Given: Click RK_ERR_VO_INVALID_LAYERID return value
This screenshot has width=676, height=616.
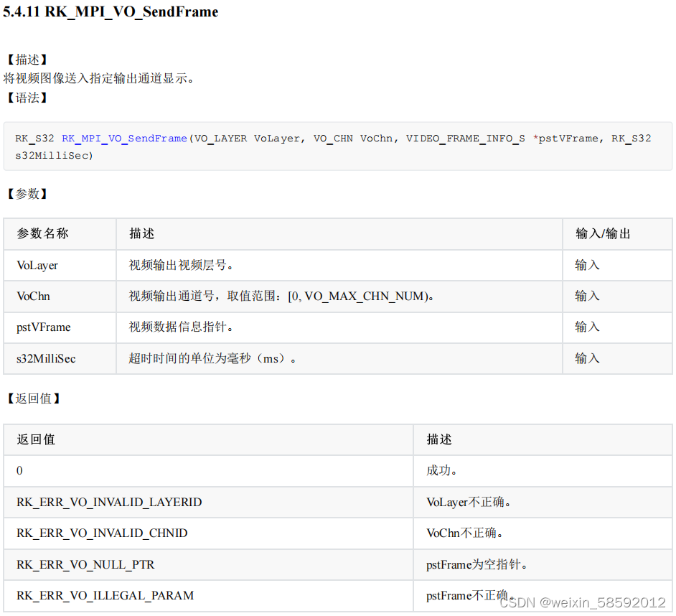Looking at the screenshot, I should click(x=108, y=502).
